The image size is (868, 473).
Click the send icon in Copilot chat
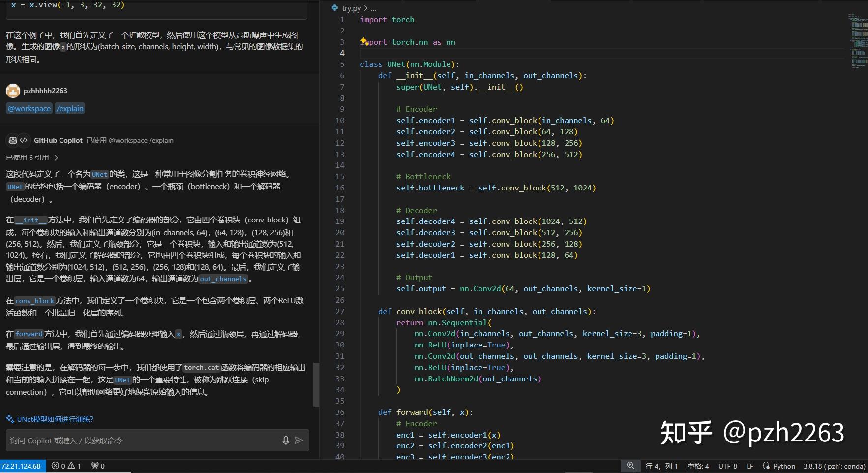click(299, 441)
